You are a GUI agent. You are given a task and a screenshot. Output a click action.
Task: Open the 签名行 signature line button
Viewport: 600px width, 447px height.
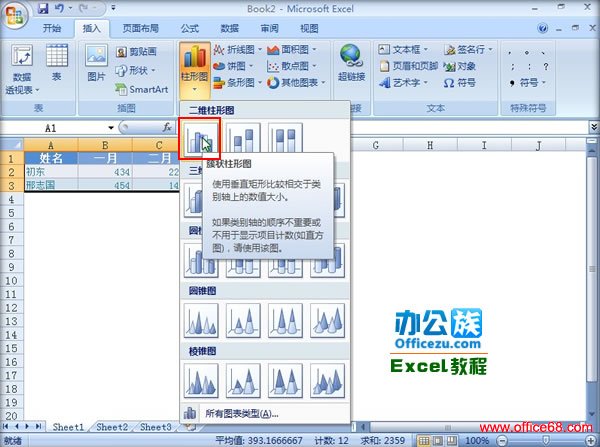(468, 49)
